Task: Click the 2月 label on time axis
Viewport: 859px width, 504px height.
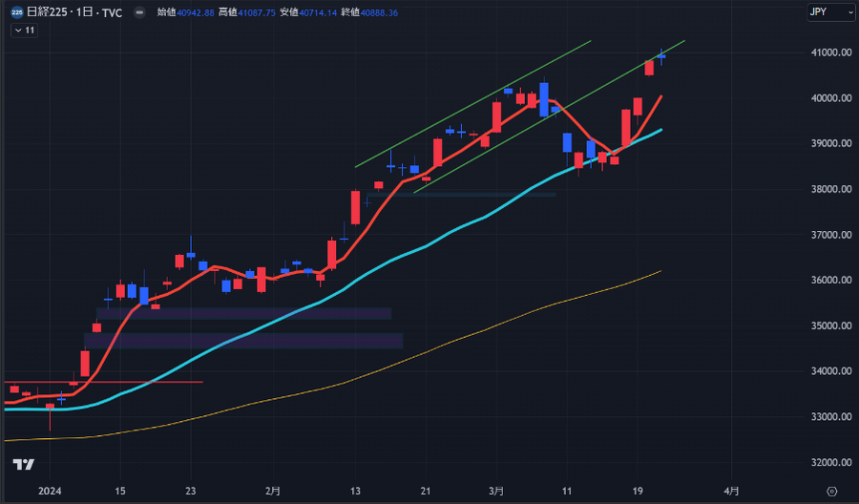Action: pyautogui.click(x=273, y=491)
